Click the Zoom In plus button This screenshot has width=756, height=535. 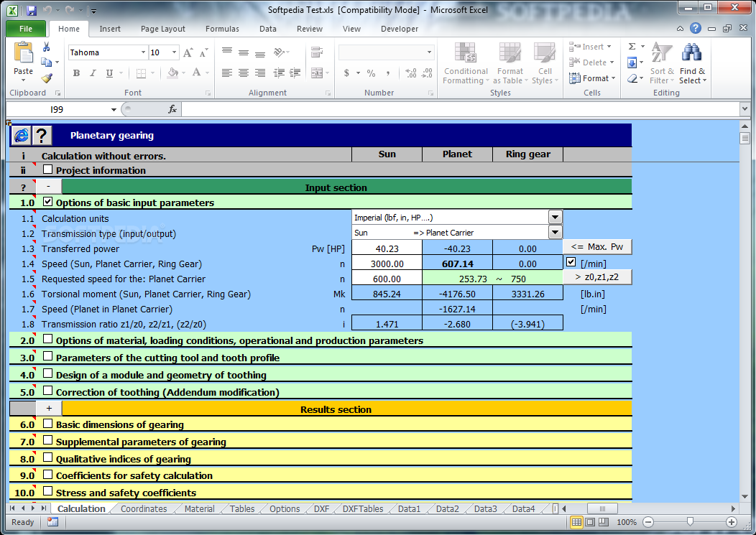732,522
